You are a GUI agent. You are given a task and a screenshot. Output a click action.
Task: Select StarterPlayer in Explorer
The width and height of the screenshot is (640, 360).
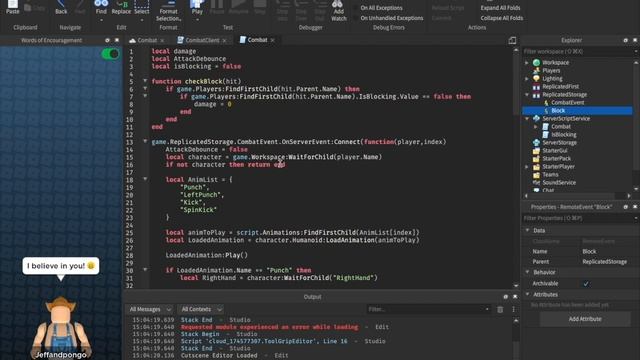pyautogui.click(x=558, y=167)
